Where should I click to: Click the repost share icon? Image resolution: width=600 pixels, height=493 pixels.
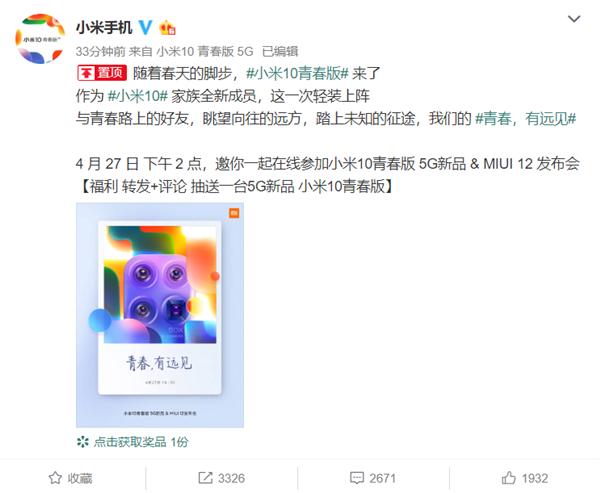coord(205,478)
